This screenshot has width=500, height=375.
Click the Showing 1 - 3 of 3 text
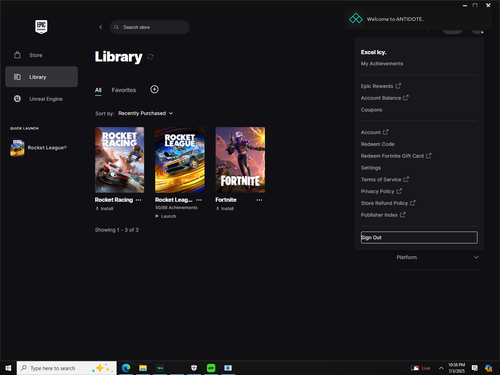[x=117, y=230]
